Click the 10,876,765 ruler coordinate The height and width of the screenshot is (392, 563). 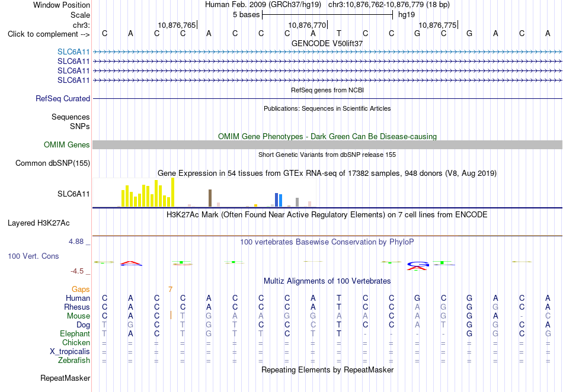coord(177,25)
